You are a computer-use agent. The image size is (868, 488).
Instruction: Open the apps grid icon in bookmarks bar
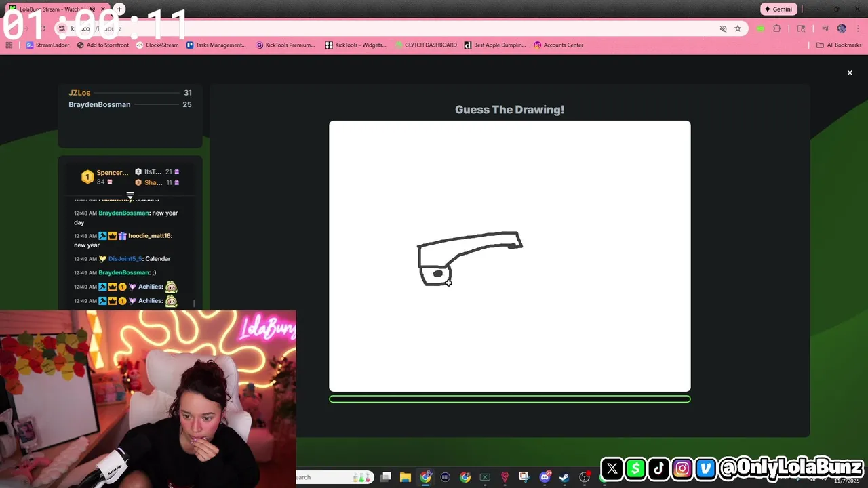9,45
